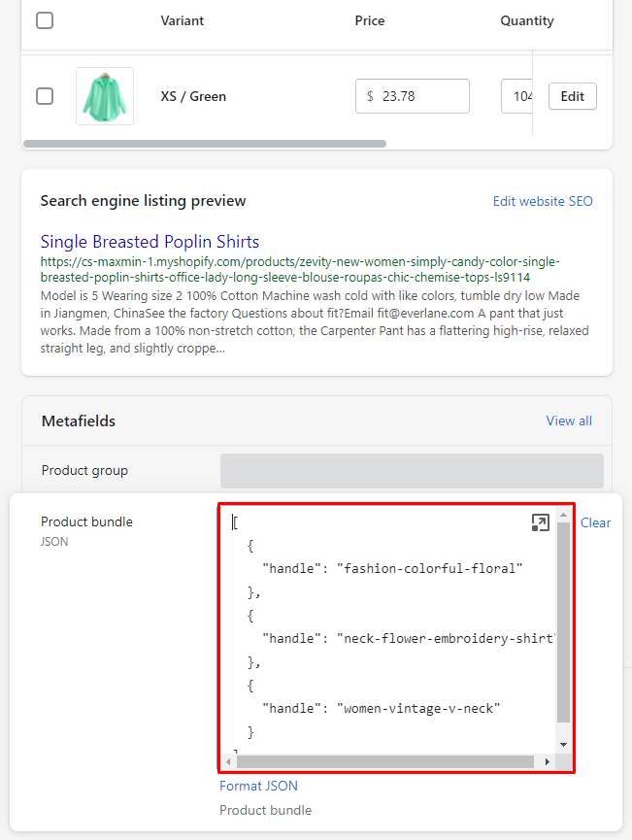Image resolution: width=632 pixels, height=840 pixels.
Task: Click the variants table horizontal scrollbar
Action: point(204,144)
